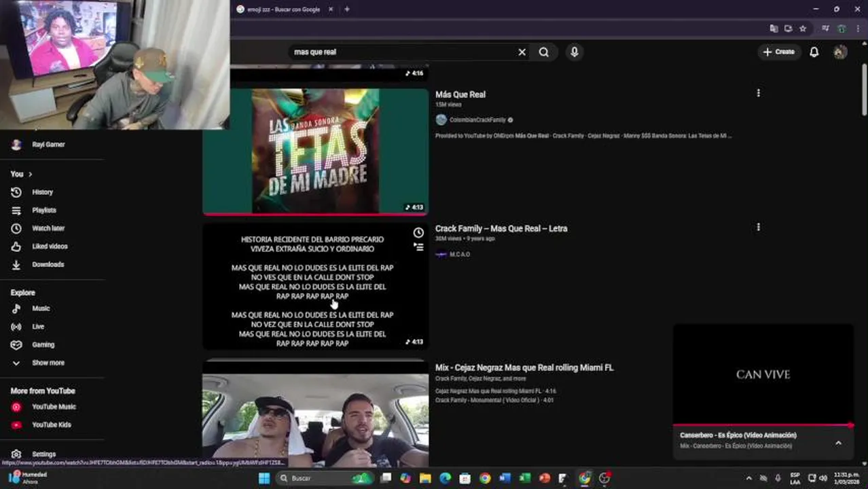The image size is (868, 489).
Task: Open Chrome's three-dot menu
Action: coord(858,29)
